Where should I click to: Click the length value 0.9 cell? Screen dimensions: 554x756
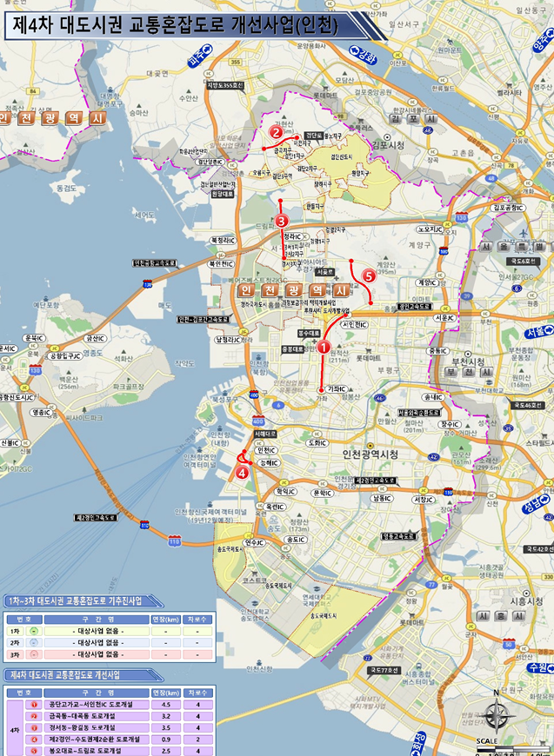166,739
